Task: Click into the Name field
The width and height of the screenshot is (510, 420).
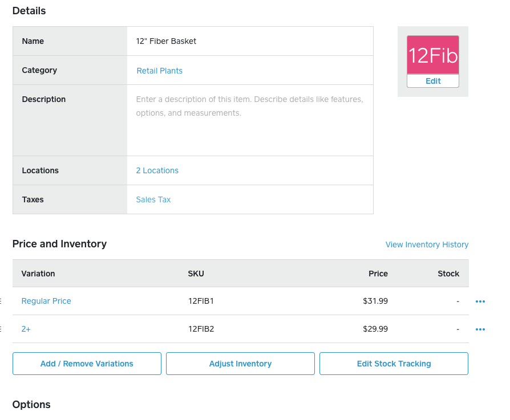Action: click(250, 41)
